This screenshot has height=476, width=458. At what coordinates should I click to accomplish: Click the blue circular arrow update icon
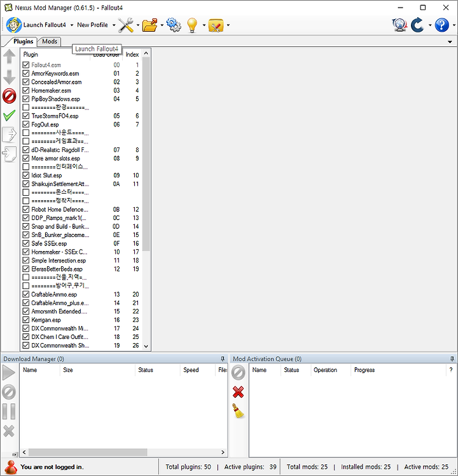[418, 25]
